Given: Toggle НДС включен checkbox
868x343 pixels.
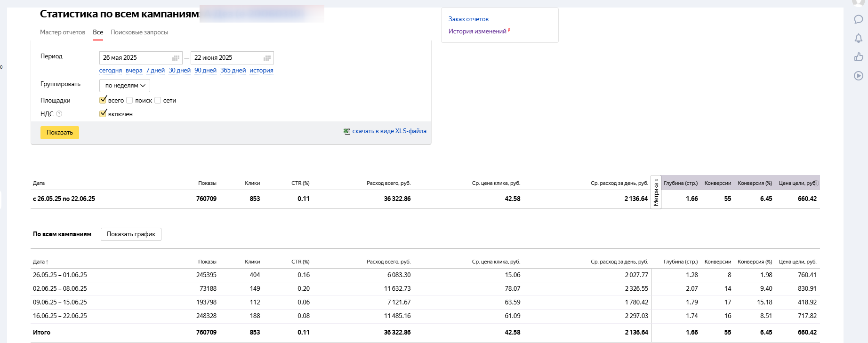Looking at the screenshot, I should pyautogui.click(x=103, y=114).
